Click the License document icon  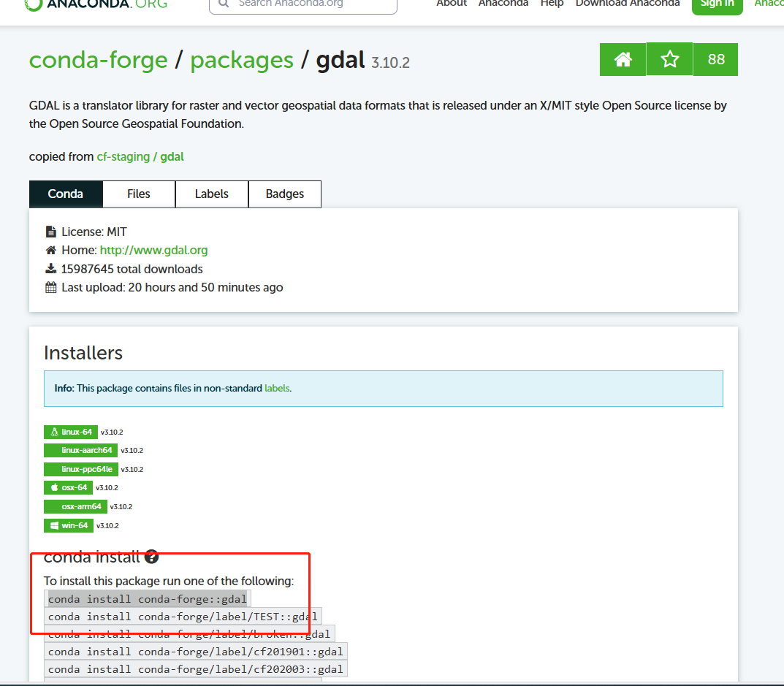(50, 232)
